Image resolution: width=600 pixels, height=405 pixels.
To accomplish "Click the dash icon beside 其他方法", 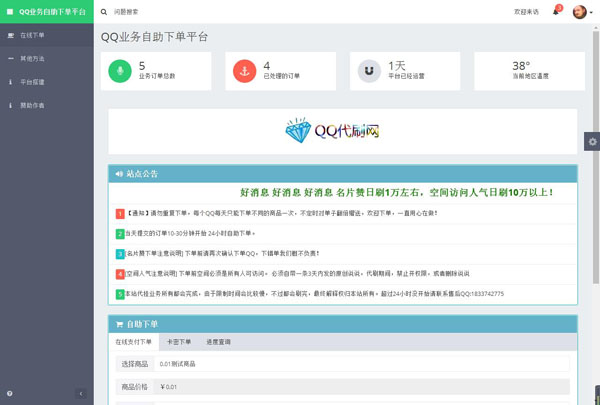I will 11,59.
